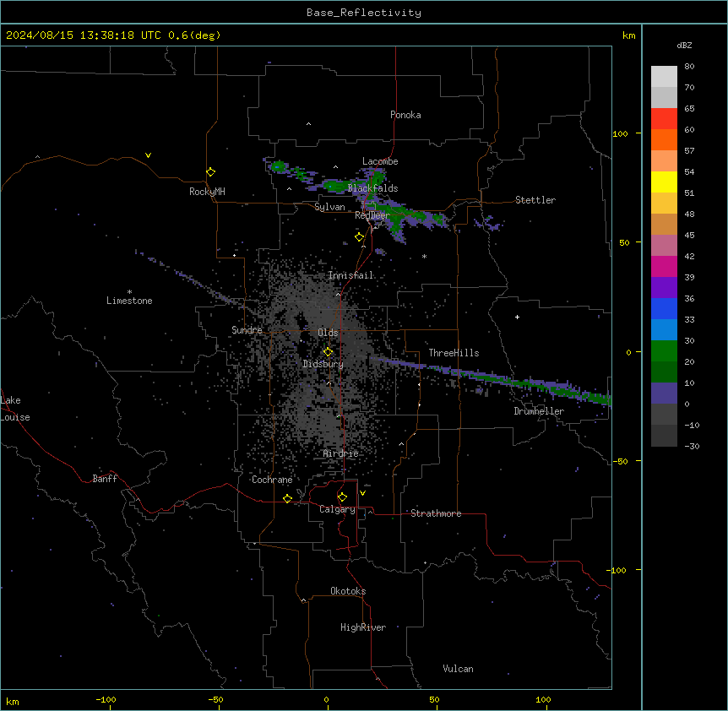
Task: Click the Didsbury label
Action: (323, 364)
